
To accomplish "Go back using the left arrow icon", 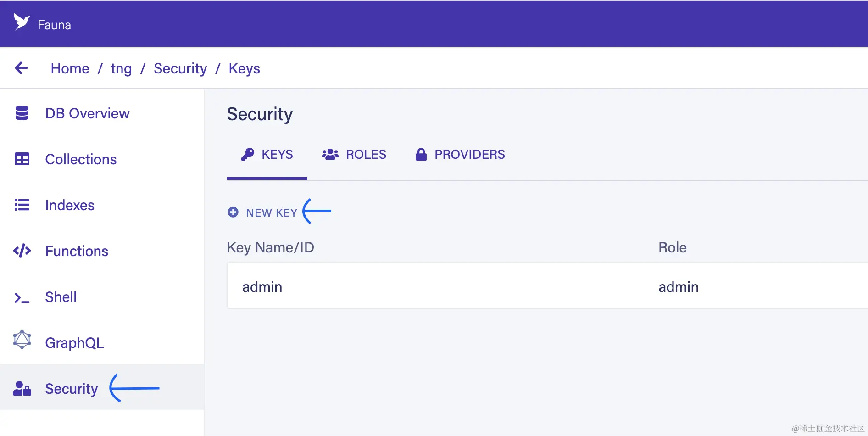I will [x=21, y=68].
